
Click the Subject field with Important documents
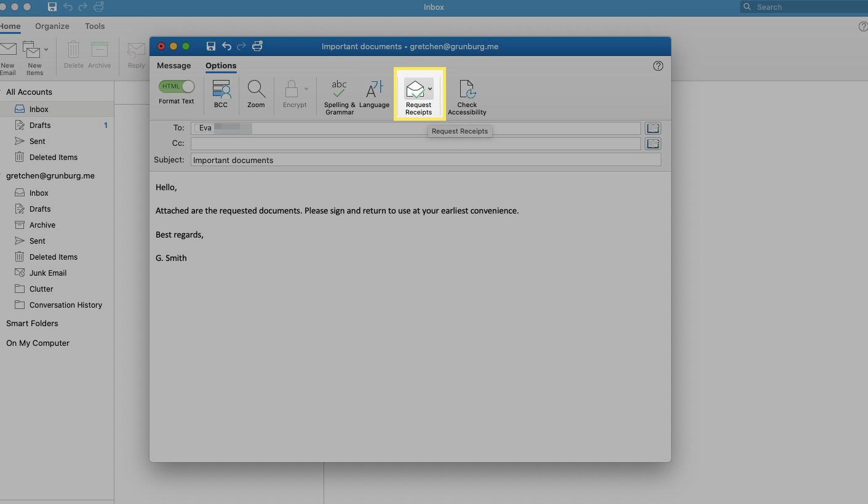click(x=426, y=159)
